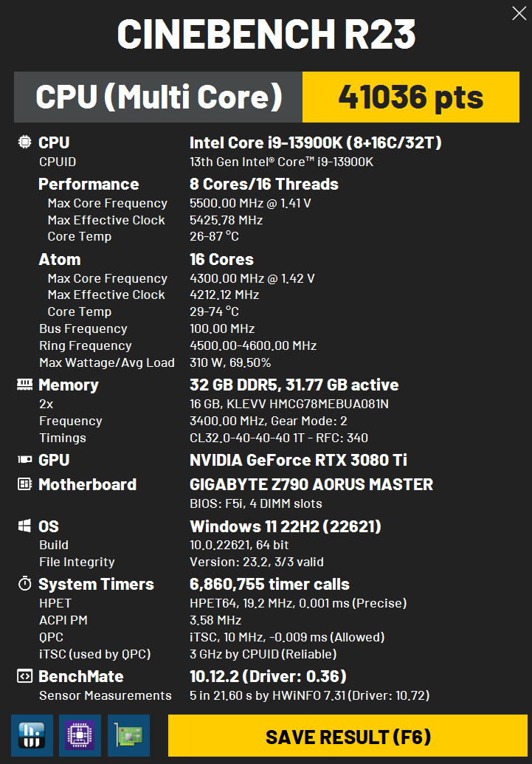Click the Windows logo OS icon
The image size is (532, 764).
(24, 526)
